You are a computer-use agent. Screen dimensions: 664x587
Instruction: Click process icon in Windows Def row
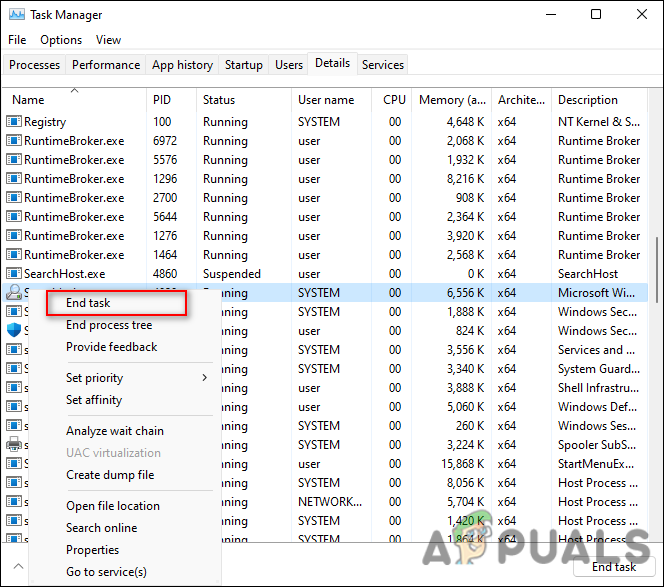[14, 407]
